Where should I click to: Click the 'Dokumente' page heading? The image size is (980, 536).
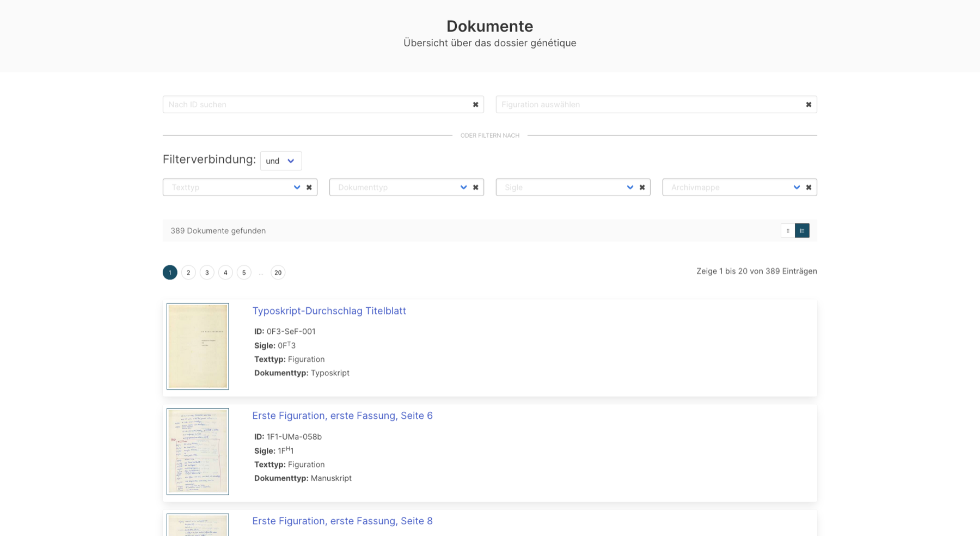coord(490,26)
